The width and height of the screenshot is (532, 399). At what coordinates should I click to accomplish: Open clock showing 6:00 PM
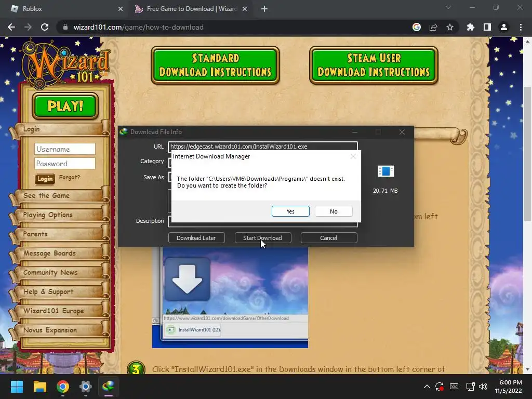click(508, 387)
